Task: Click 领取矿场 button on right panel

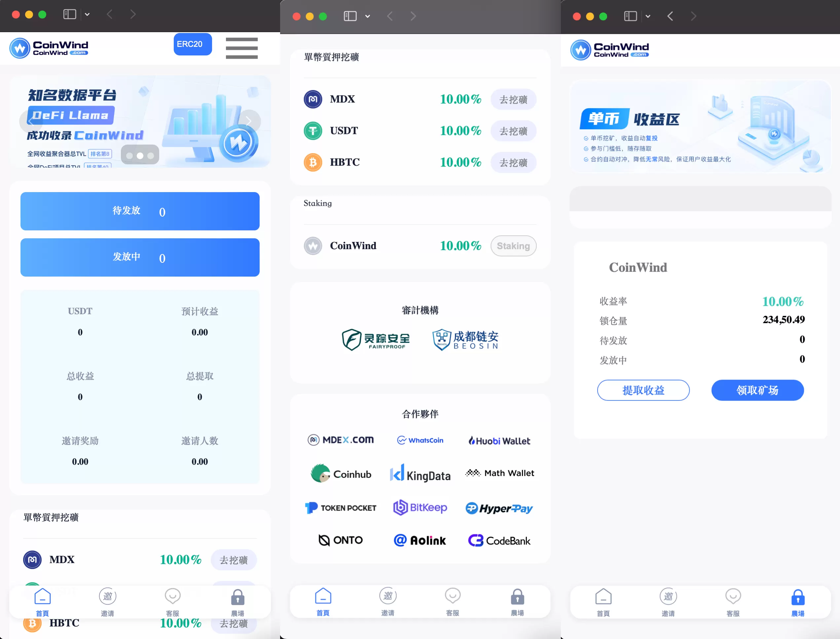Action: (x=757, y=390)
